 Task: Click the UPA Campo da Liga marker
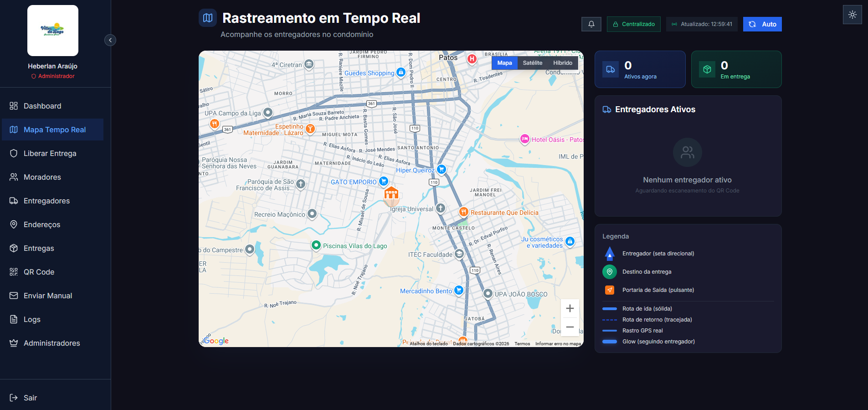(x=268, y=112)
